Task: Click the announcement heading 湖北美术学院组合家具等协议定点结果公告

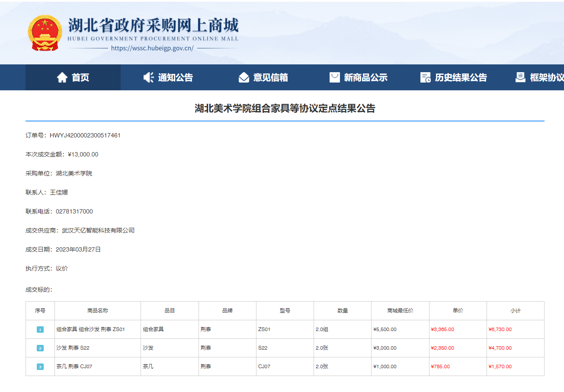Action: (x=285, y=108)
